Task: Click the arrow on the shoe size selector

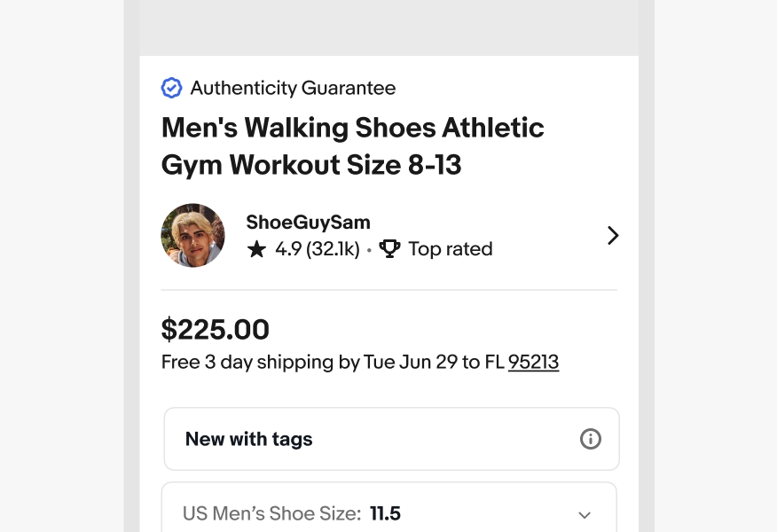Action: pos(585,515)
